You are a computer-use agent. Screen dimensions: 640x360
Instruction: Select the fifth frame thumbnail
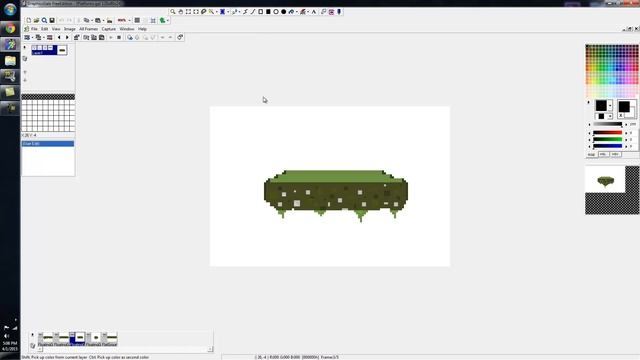pos(109,338)
